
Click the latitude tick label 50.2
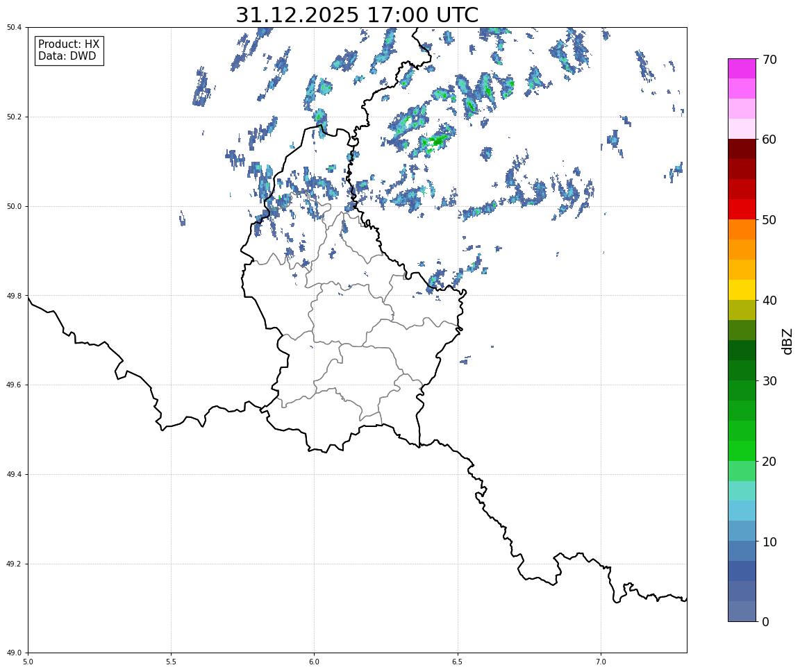click(x=14, y=117)
